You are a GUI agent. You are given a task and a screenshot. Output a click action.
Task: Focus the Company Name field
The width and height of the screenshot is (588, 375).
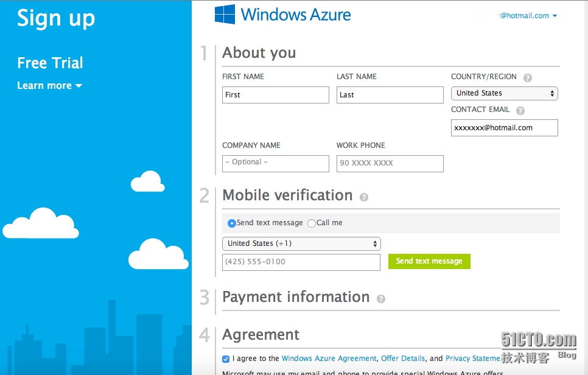coord(276,164)
